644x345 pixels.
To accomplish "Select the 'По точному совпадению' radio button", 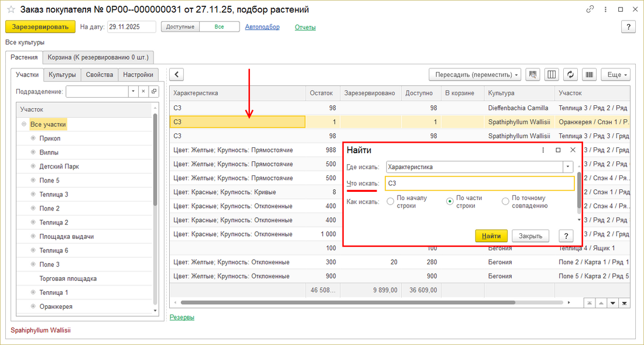I will tap(505, 202).
